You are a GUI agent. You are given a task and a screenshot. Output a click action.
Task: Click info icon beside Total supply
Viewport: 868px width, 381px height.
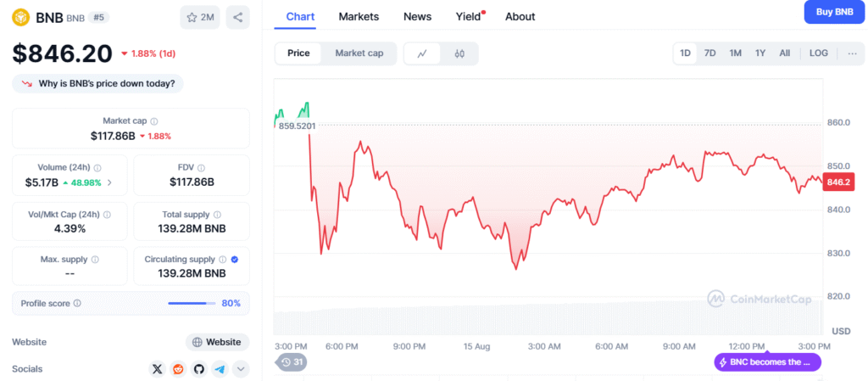click(217, 215)
